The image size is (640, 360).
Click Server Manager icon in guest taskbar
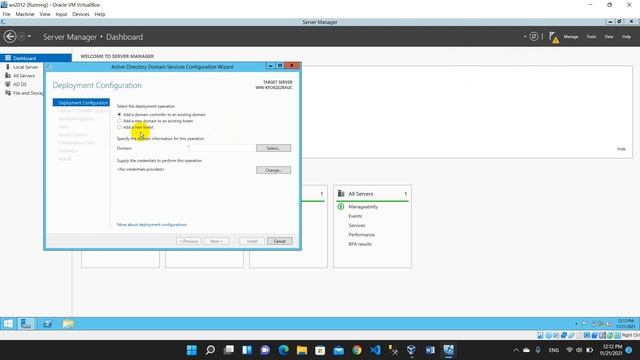pos(26,324)
